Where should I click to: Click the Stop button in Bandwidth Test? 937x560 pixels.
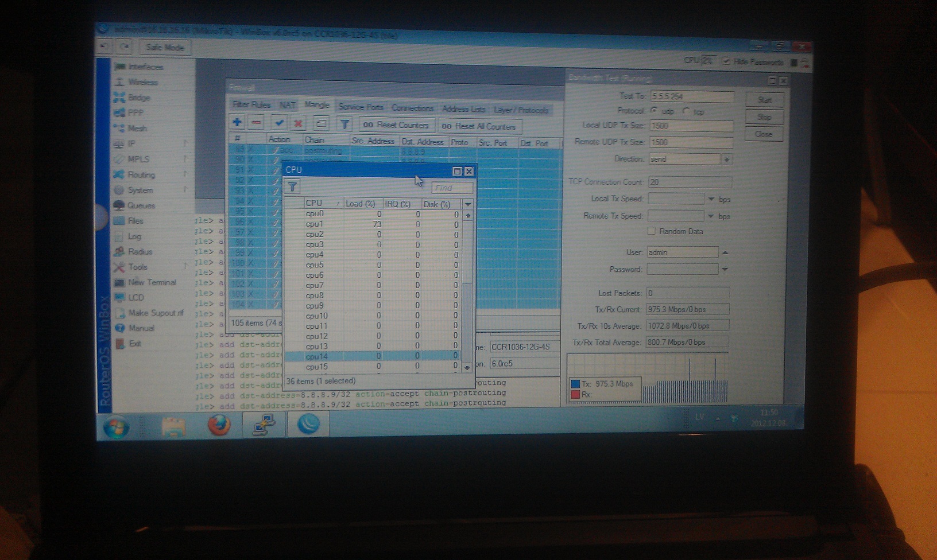pyautogui.click(x=764, y=117)
